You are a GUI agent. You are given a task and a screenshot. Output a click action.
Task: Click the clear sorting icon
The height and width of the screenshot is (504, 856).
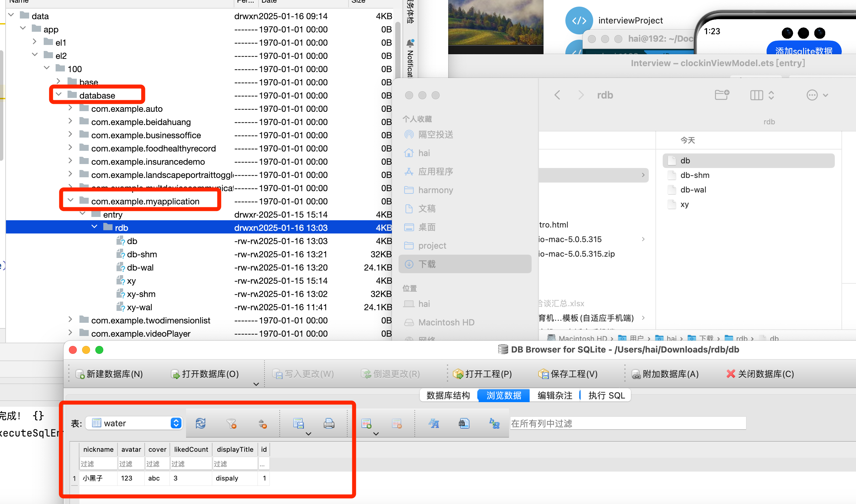[262, 423]
